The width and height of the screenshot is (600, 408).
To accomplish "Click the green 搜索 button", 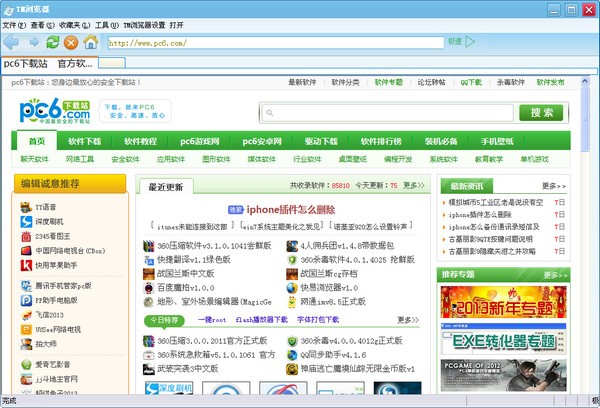I will click(x=541, y=113).
